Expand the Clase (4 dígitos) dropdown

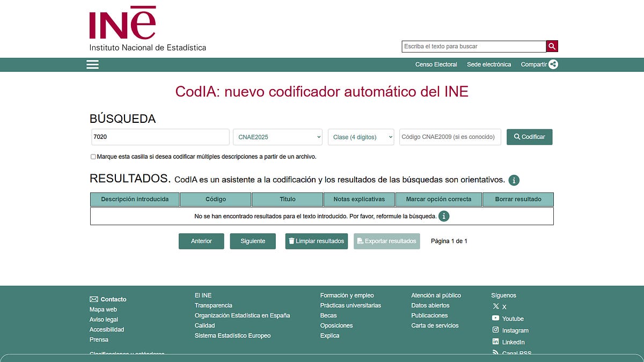tap(361, 137)
